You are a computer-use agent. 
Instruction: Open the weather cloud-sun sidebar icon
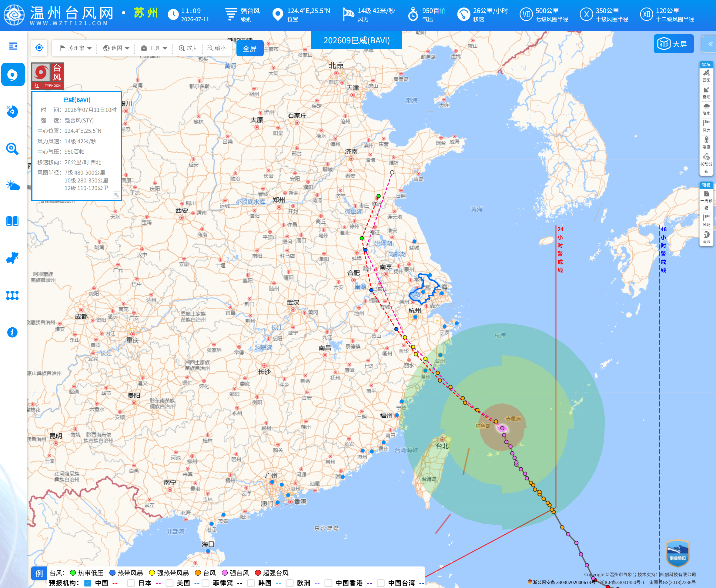point(13,185)
